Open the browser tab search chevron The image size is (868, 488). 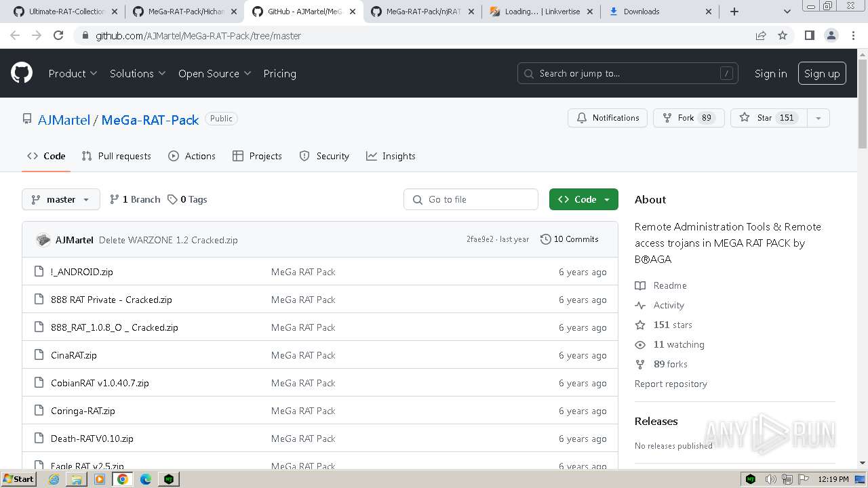pos(787,12)
